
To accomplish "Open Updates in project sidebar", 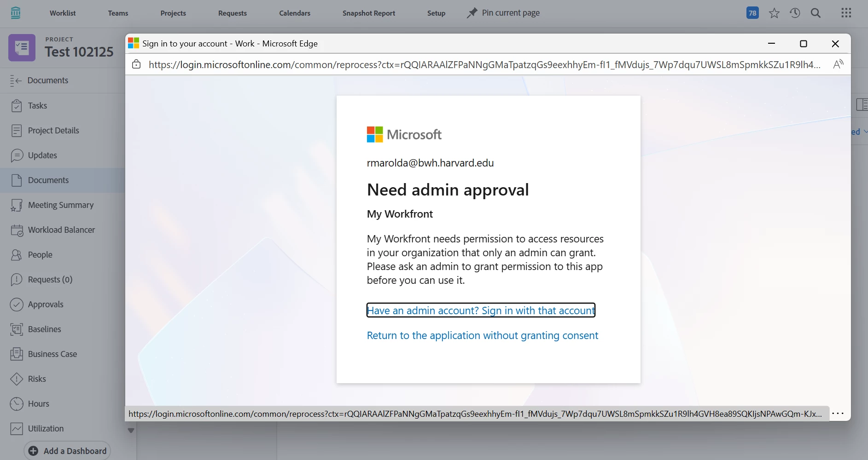I will pyautogui.click(x=42, y=155).
